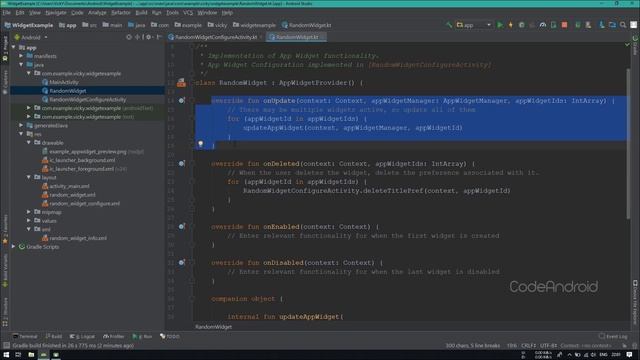The width and height of the screenshot is (640, 360).
Task: Click the red Stop button
Action: click(x=564, y=25)
